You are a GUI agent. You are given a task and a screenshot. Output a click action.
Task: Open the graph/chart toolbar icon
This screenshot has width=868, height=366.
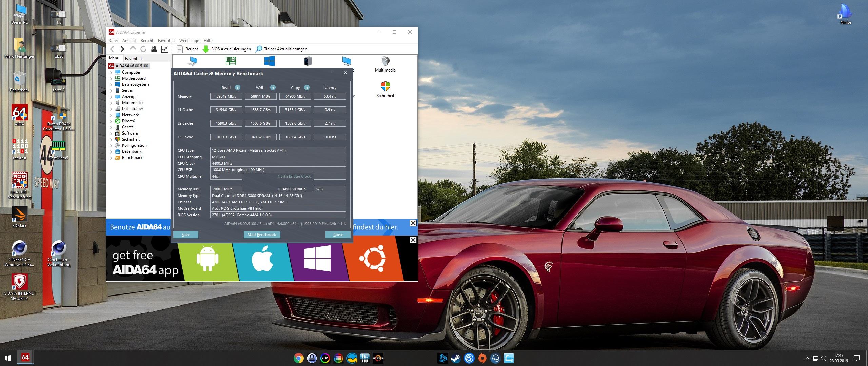164,49
